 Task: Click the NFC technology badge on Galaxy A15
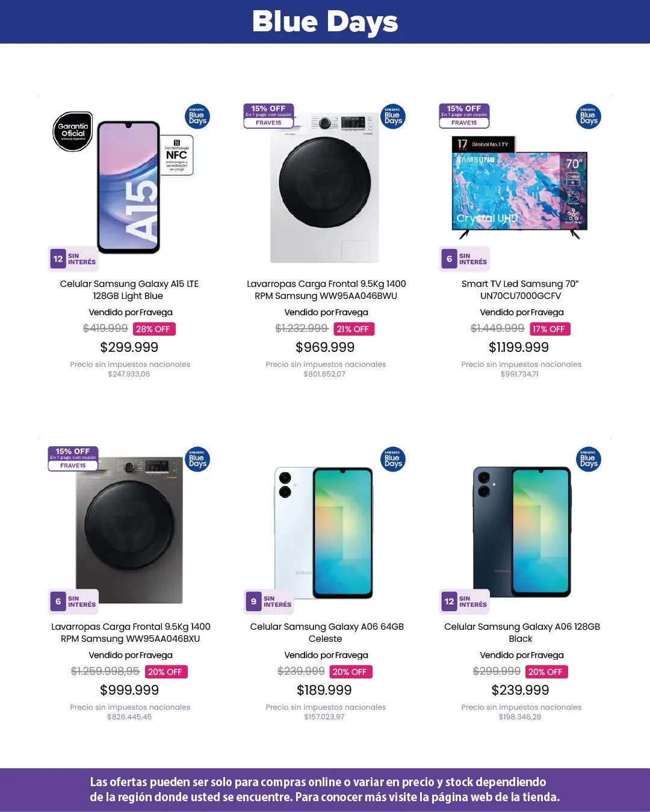[177, 155]
